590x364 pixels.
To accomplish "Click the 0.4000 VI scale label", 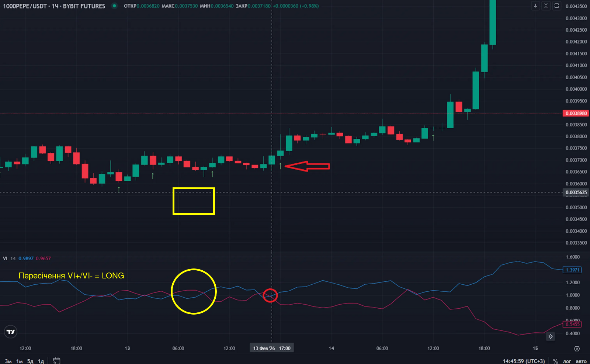I will 573,333.
